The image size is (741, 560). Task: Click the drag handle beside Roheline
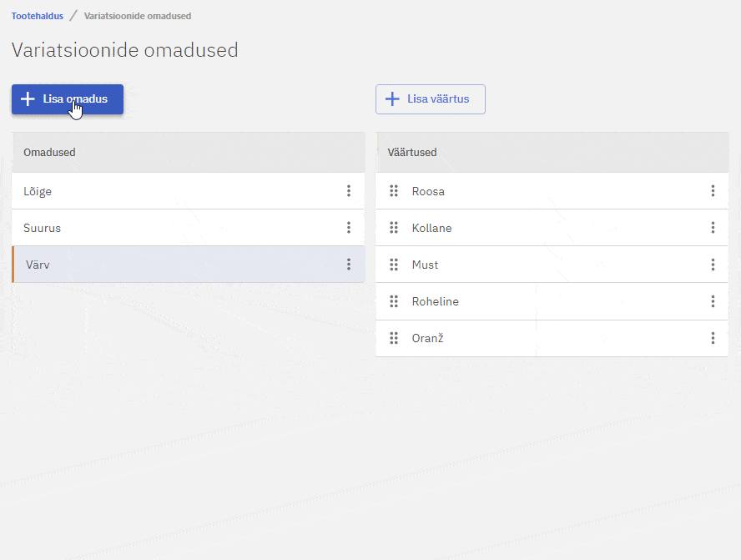394,301
